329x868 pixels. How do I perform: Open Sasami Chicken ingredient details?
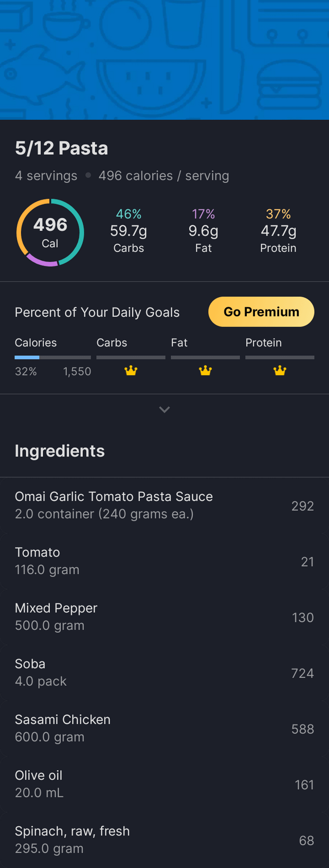[x=164, y=728]
